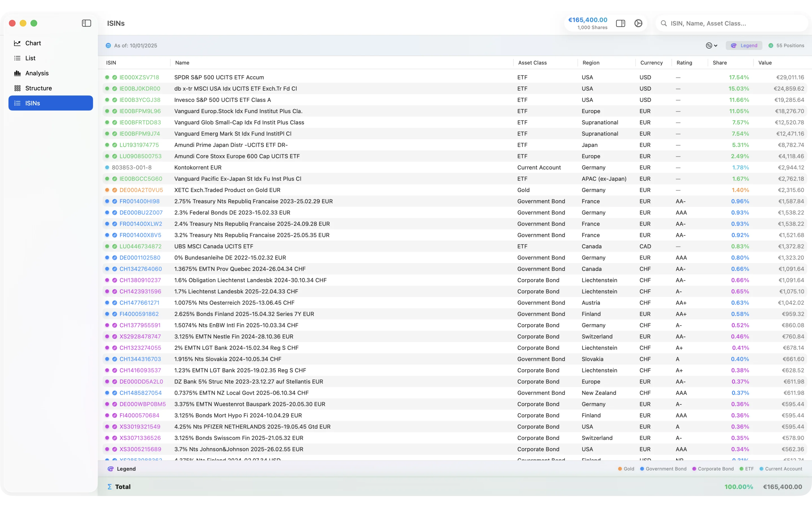Click the calendar icon next to the As-of date
Screen dimensions: 812x507
(108, 45)
